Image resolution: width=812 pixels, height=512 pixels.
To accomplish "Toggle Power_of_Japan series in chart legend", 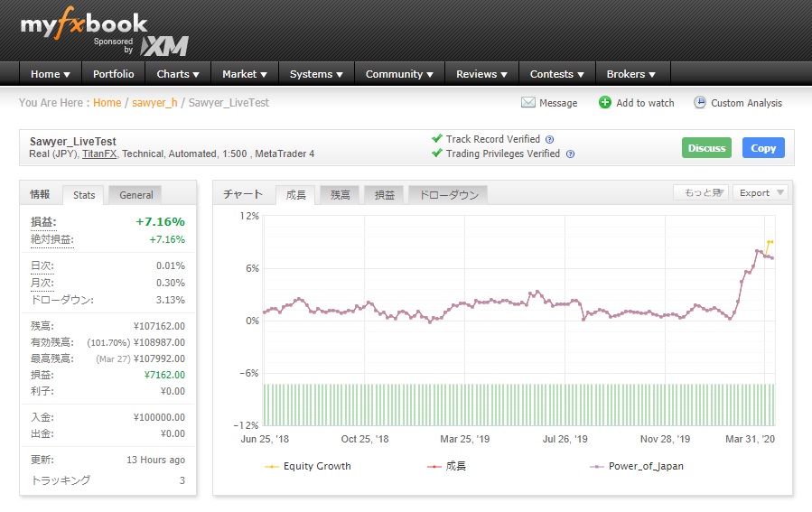I will [x=646, y=466].
